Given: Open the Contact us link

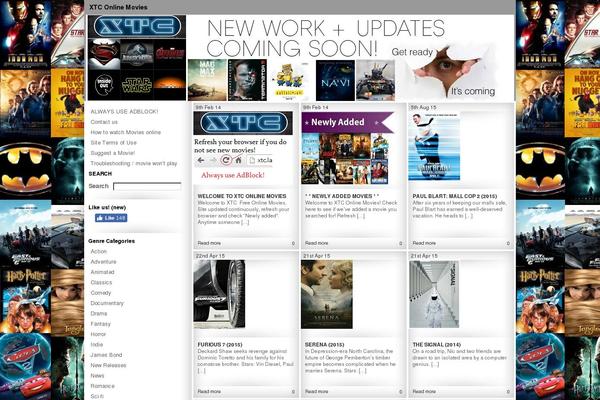Looking at the screenshot, I should pos(104,122).
